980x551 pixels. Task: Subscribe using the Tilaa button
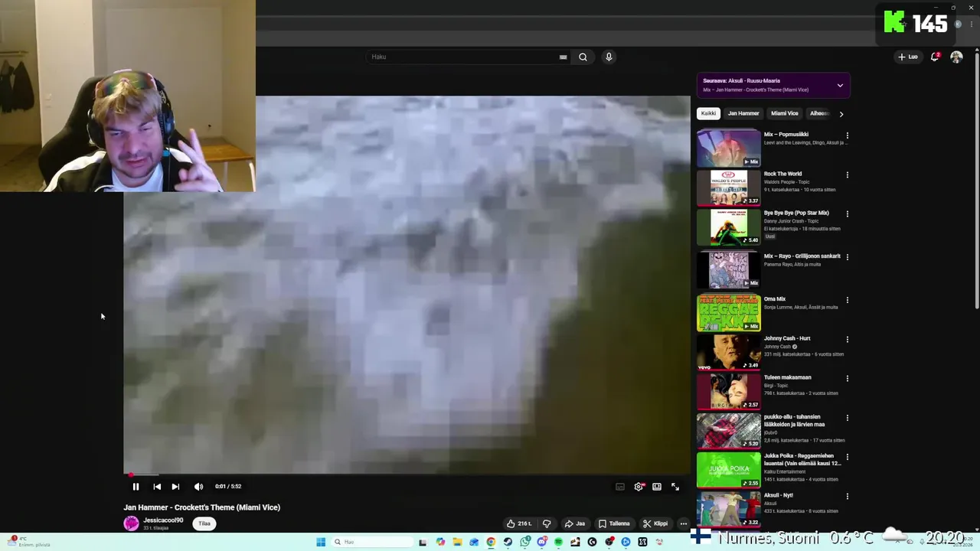(204, 523)
